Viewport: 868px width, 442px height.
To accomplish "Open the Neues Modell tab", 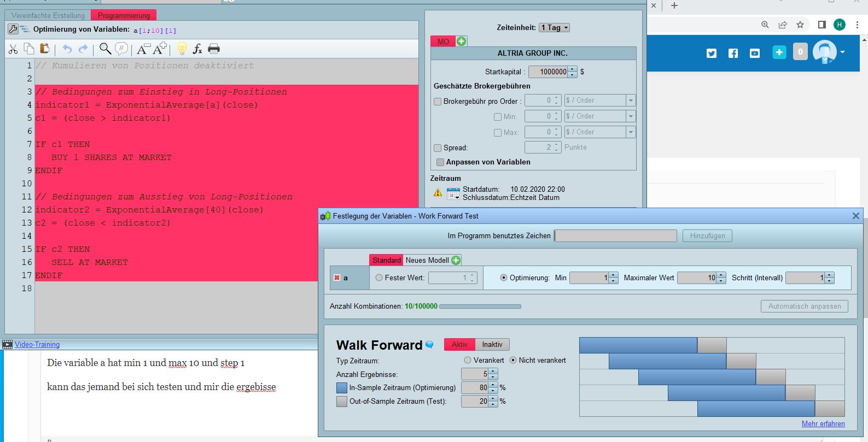I will [427, 260].
